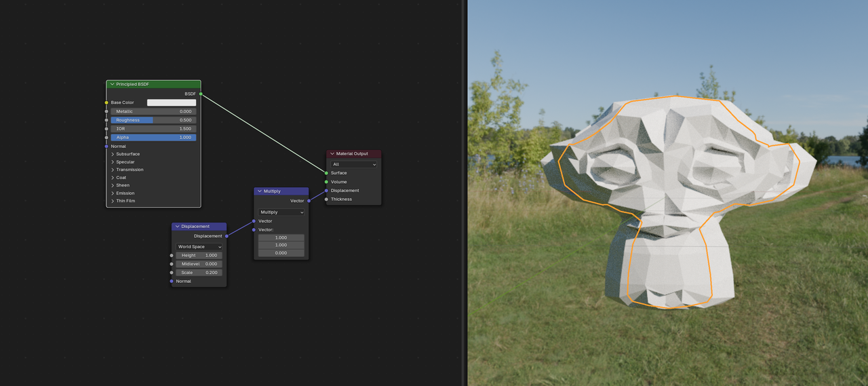The height and width of the screenshot is (386, 868).
Task: Click the Thickness input socket
Action: click(326, 199)
